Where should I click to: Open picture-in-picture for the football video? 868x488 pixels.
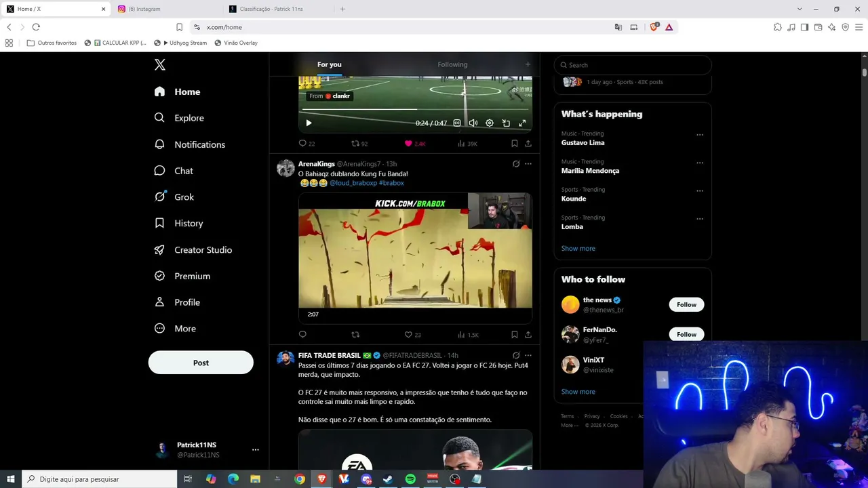point(506,123)
